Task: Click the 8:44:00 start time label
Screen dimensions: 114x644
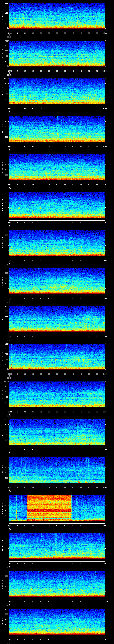Action: 9,33
